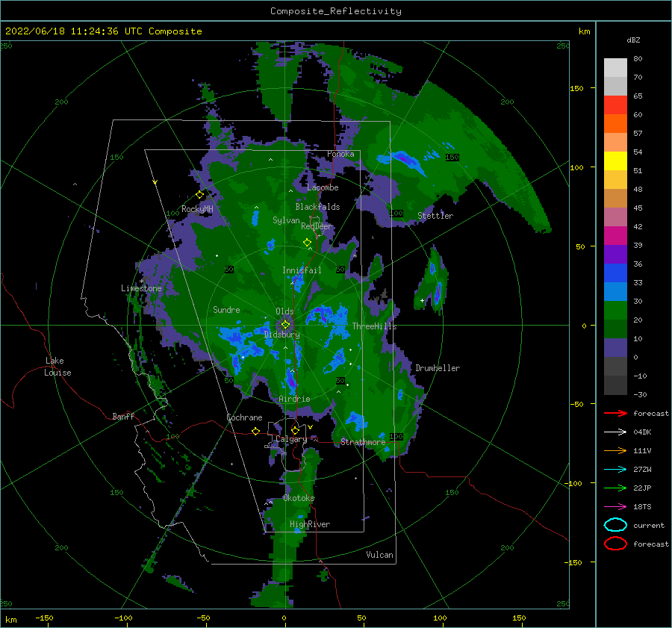Click the Lacombe city label
Viewport: 672px width, 628px height.
pos(323,187)
